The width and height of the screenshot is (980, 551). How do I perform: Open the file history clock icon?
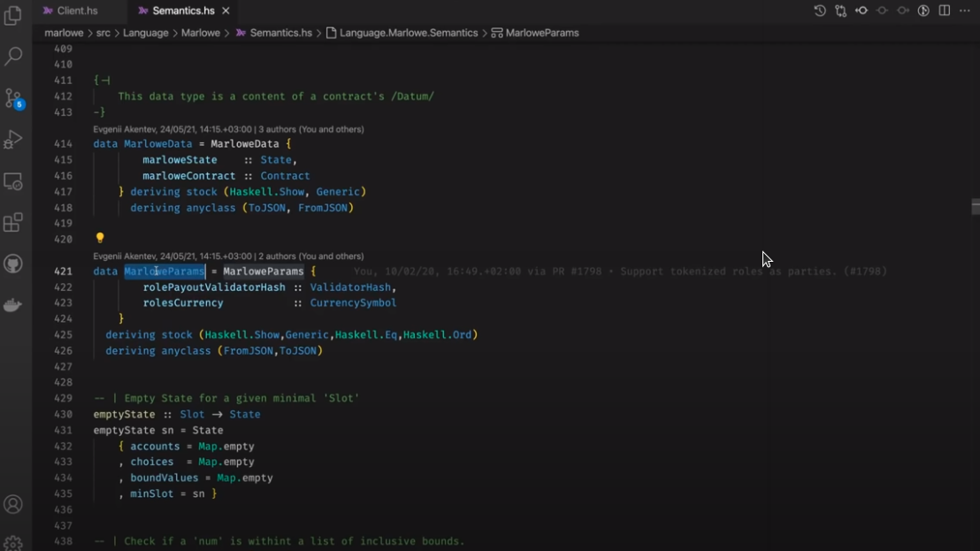click(x=820, y=11)
